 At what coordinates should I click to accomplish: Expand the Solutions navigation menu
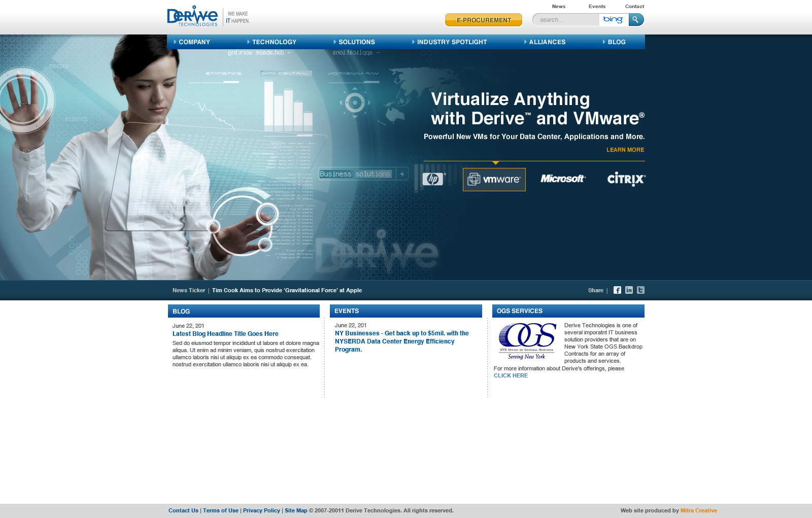(356, 42)
